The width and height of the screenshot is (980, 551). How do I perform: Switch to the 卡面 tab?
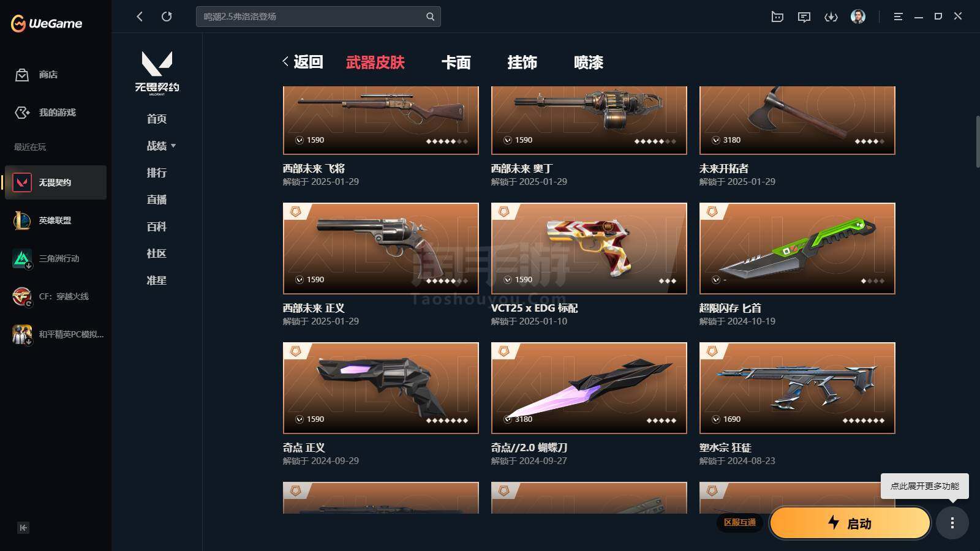[456, 62]
